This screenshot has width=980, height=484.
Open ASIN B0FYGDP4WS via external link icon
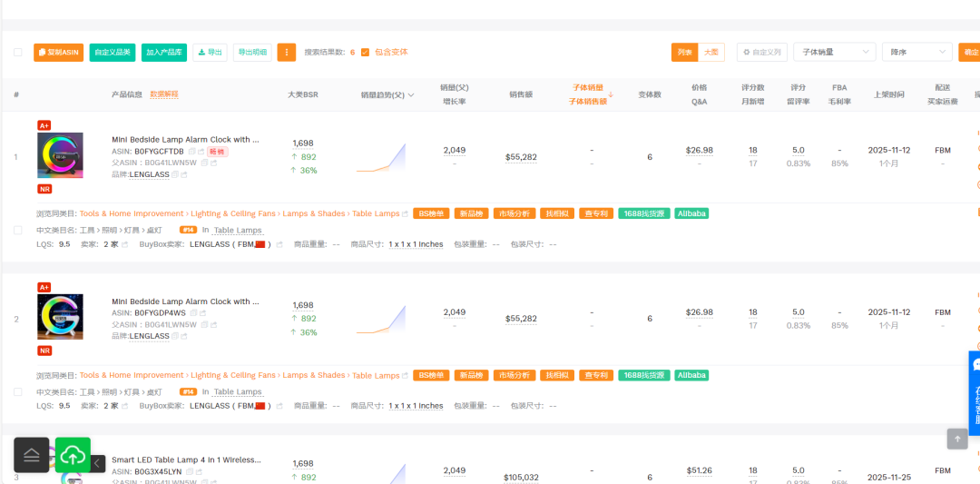pos(201,313)
